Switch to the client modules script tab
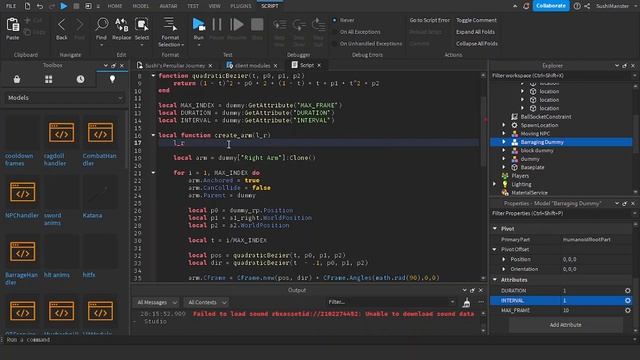Screen dimensions: 640x360 coord(252,65)
